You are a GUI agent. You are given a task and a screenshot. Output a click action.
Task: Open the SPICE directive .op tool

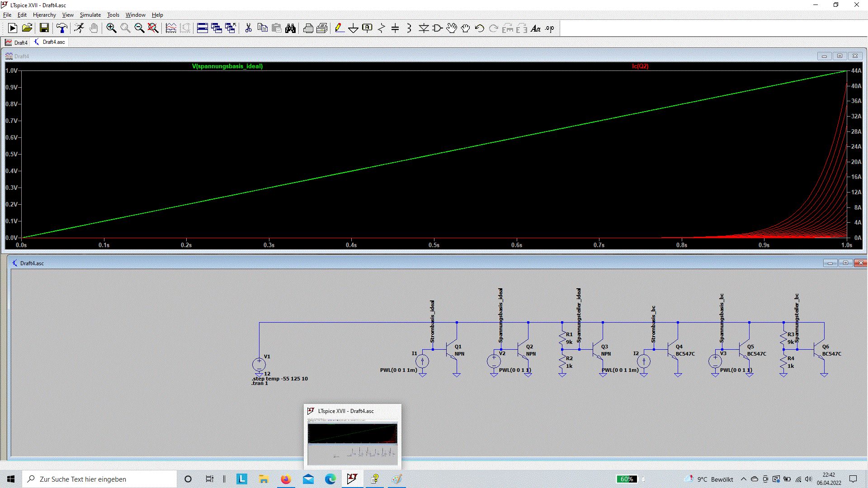[549, 28]
